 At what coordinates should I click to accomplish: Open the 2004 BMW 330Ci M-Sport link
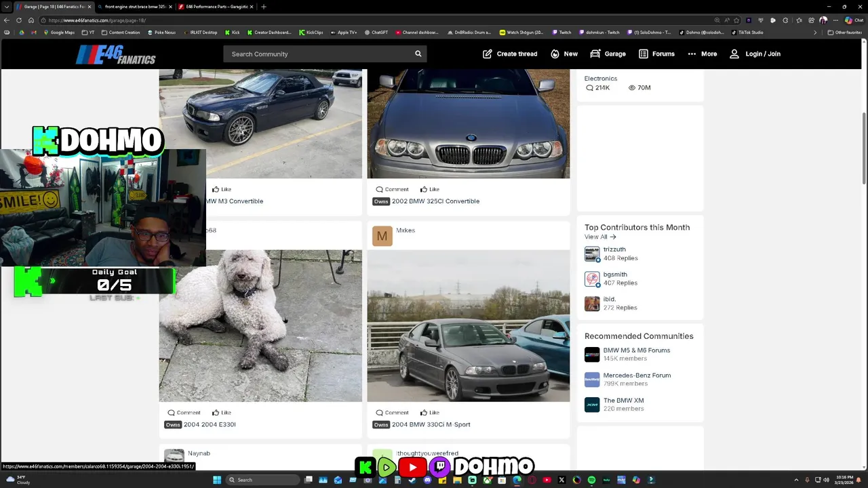431,424
